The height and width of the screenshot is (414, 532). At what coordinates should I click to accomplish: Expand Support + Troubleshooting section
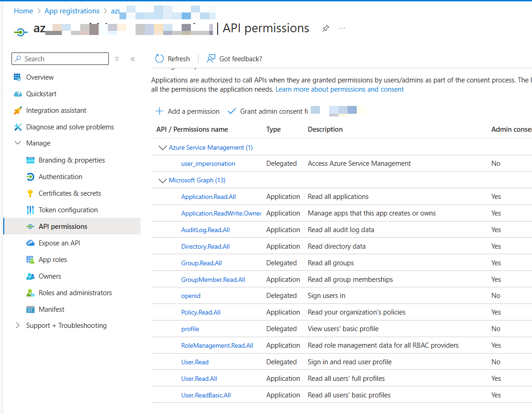point(18,325)
